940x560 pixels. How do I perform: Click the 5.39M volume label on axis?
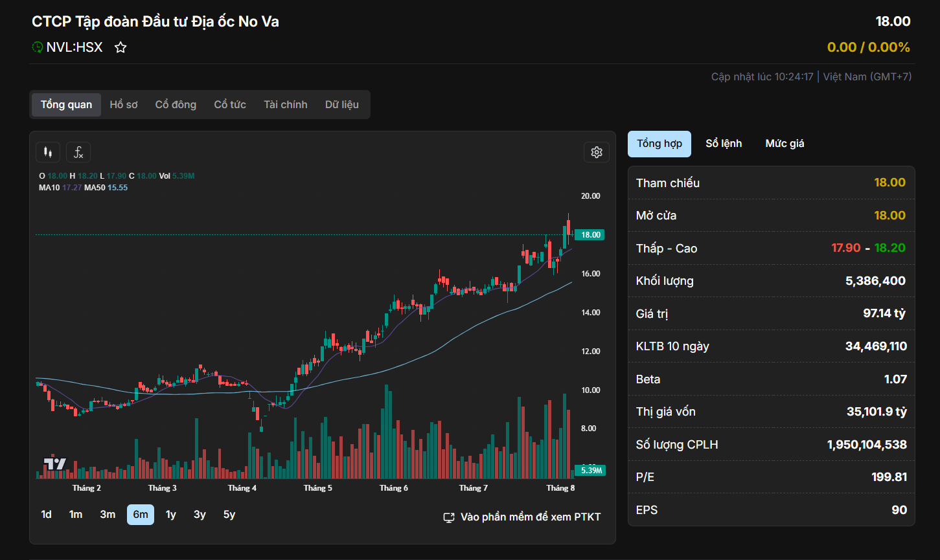coord(590,471)
